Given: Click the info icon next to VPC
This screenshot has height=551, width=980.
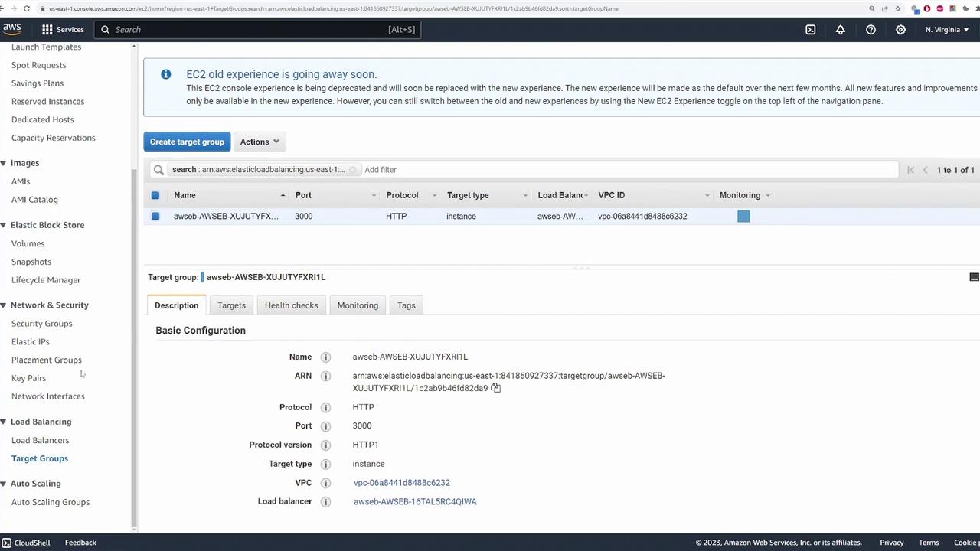Looking at the screenshot, I should (x=325, y=483).
